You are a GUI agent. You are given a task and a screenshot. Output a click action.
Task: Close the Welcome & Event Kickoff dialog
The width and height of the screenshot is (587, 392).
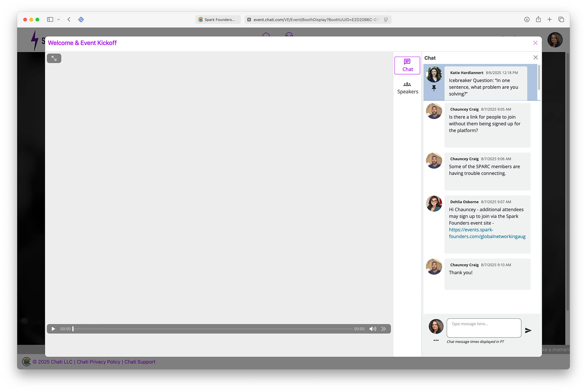[x=535, y=43]
